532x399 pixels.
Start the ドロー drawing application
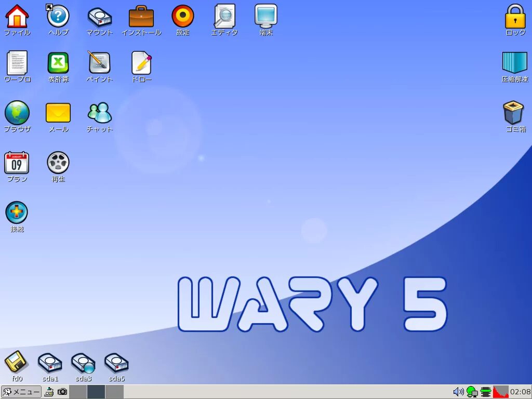[141, 62]
